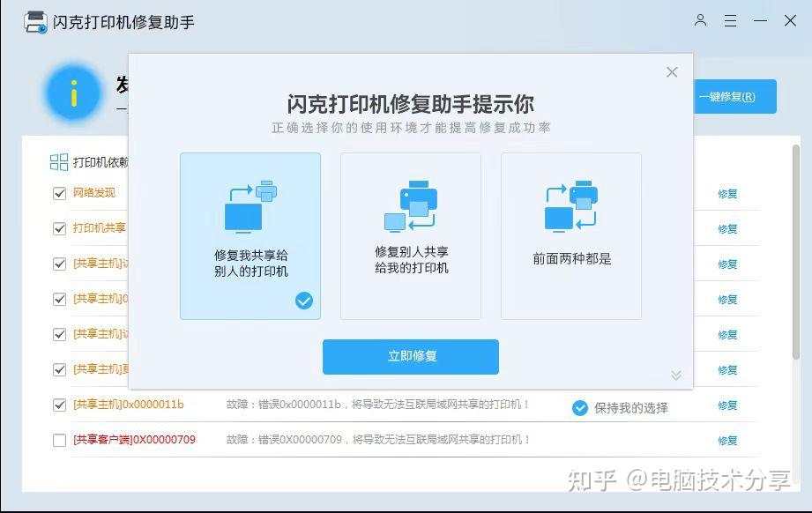This screenshot has height=513, width=812.
Task: Expand the double-chevron below the dialog
Action: pyautogui.click(x=676, y=375)
